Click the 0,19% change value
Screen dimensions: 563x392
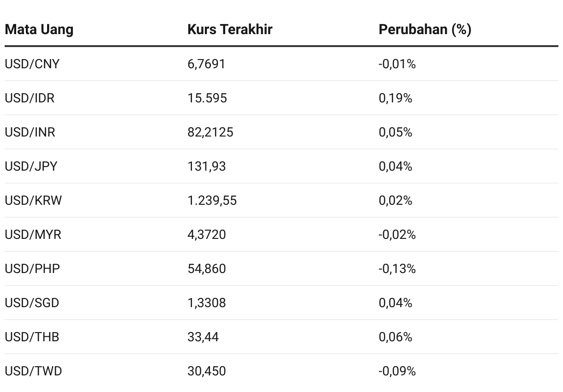(395, 98)
